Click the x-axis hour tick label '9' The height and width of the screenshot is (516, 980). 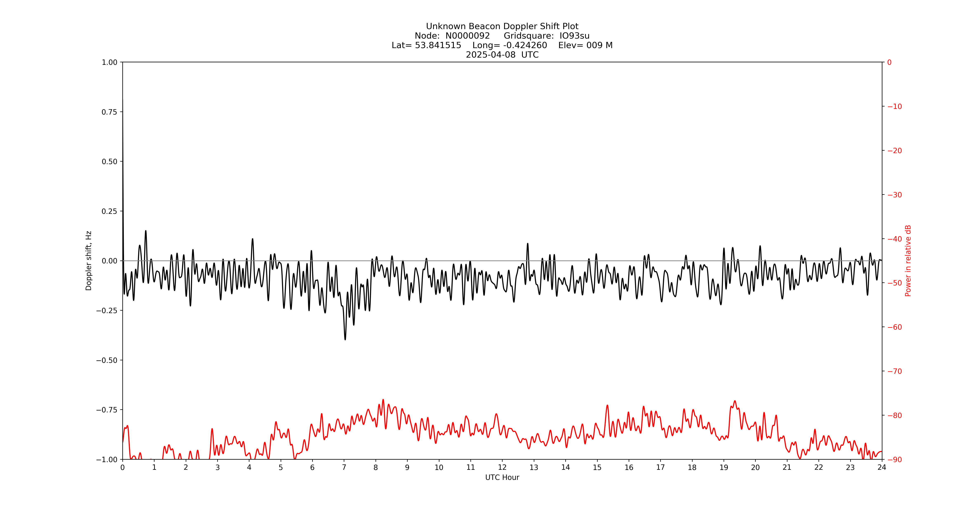tap(407, 468)
